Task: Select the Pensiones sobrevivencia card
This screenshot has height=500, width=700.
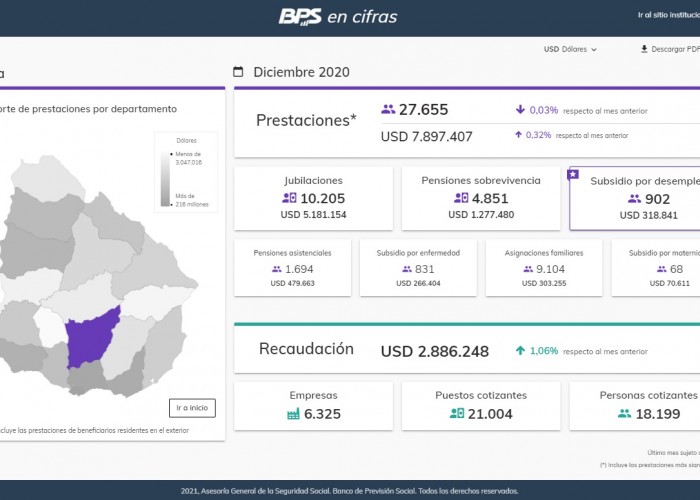Action: coord(481,198)
